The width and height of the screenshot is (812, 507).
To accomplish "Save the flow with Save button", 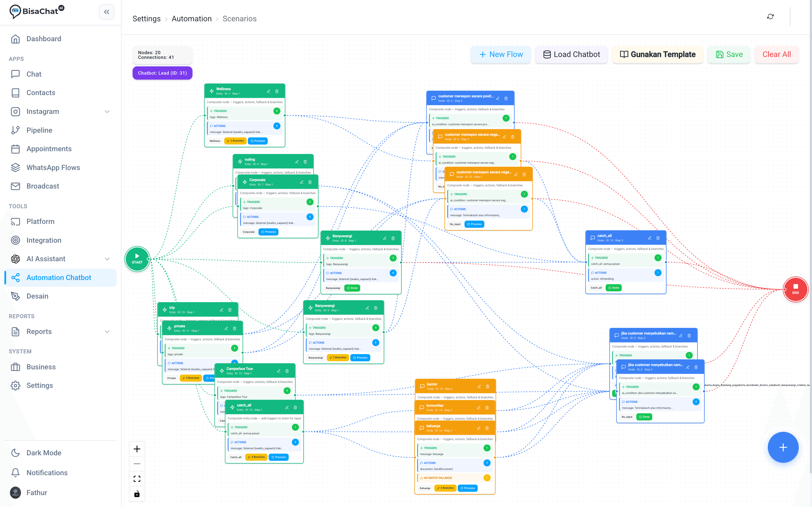I will point(729,54).
